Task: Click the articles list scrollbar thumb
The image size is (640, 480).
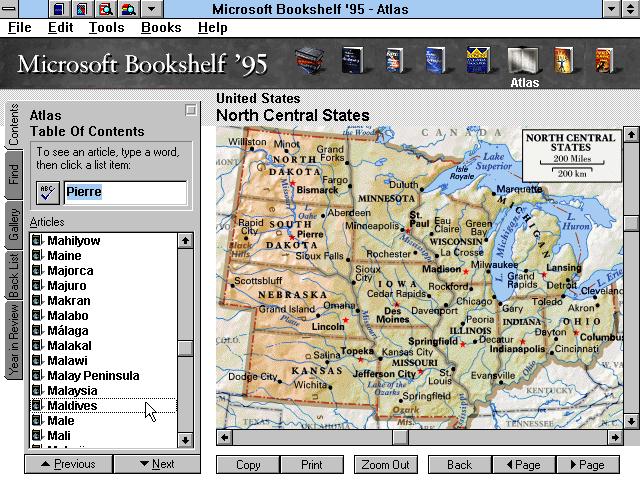Action: 185,348
